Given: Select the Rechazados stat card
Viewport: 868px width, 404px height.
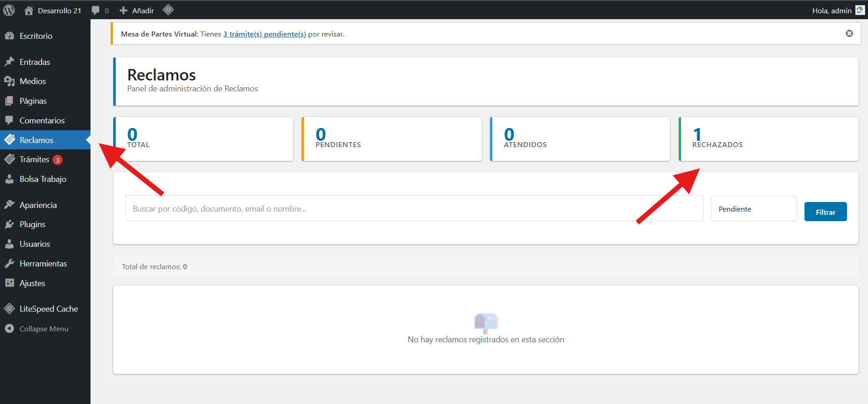Looking at the screenshot, I should (768, 139).
